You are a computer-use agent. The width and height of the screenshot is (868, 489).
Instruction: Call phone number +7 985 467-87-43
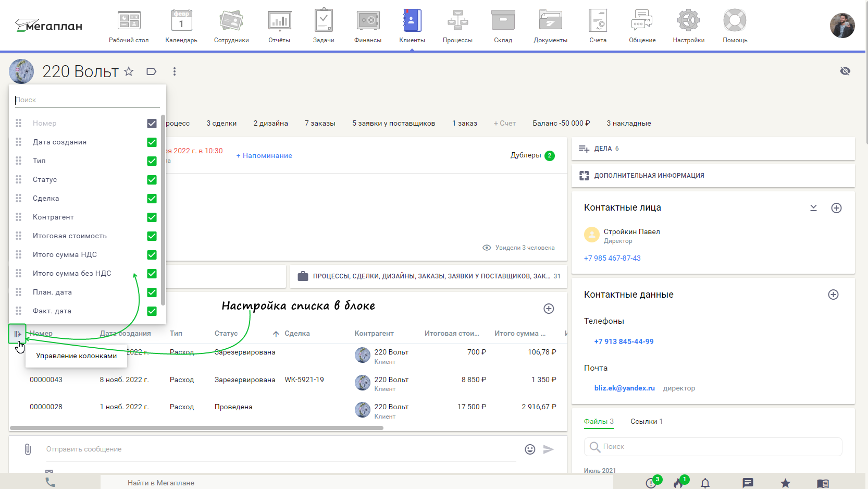click(612, 258)
